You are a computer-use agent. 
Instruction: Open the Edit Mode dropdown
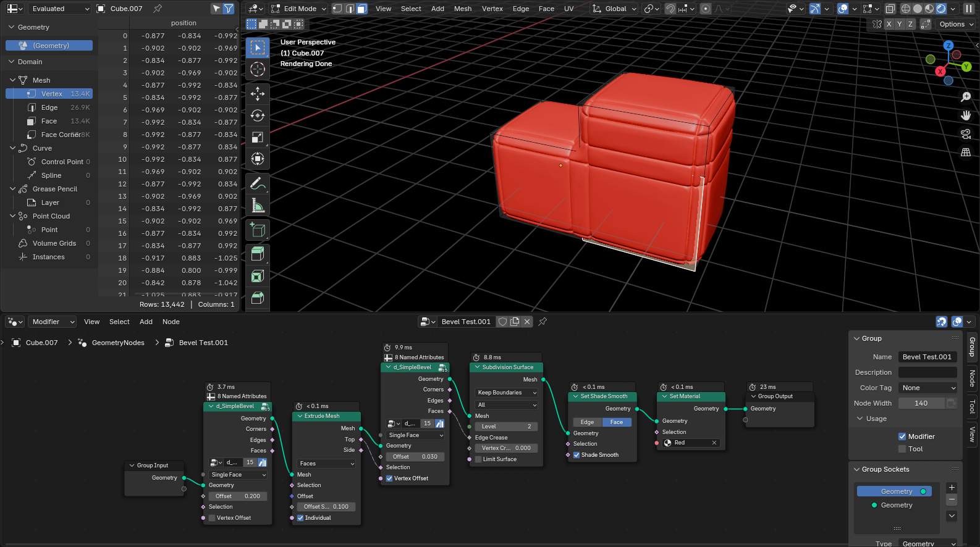[298, 9]
